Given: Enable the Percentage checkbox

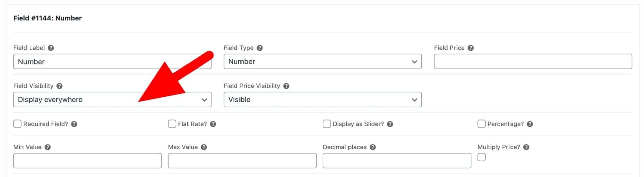Looking at the screenshot, I should point(481,124).
